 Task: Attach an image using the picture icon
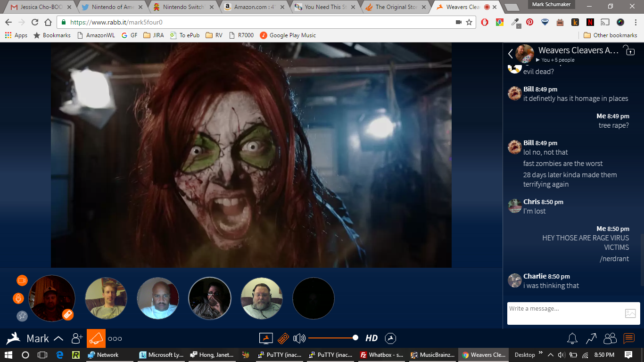click(630, 313)
